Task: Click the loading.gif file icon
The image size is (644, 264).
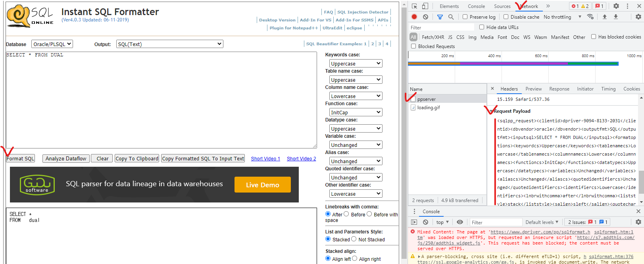Action: click(x=413, y=108)
